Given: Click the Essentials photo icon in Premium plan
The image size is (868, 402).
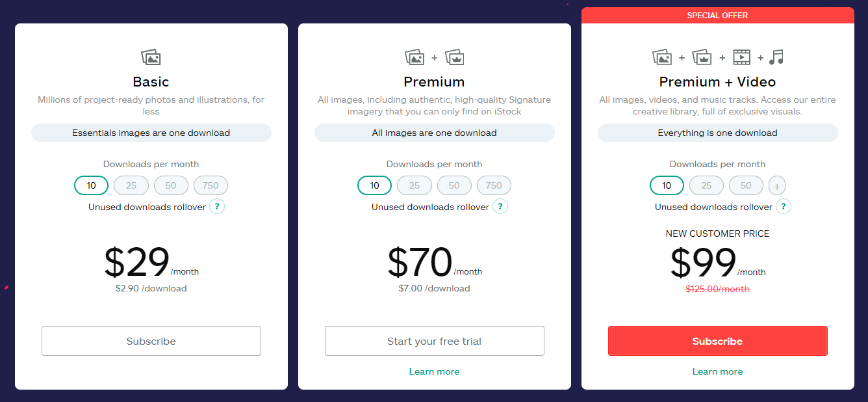Looking at the screenshot, I should pos(415,57).
